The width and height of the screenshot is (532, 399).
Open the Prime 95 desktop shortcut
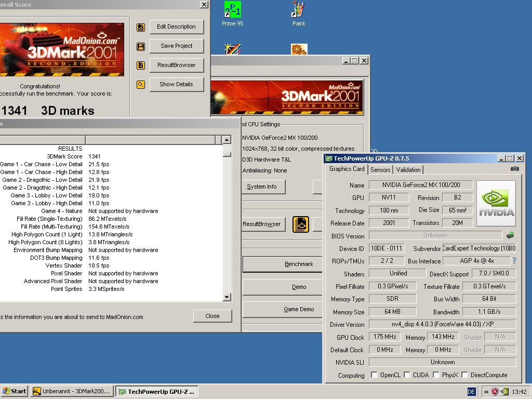tap(232, 14)
